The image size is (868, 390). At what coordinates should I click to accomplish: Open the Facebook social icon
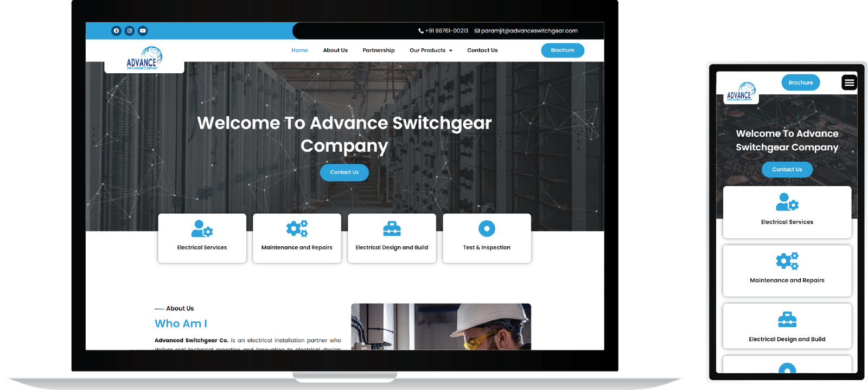pos(116,31)
